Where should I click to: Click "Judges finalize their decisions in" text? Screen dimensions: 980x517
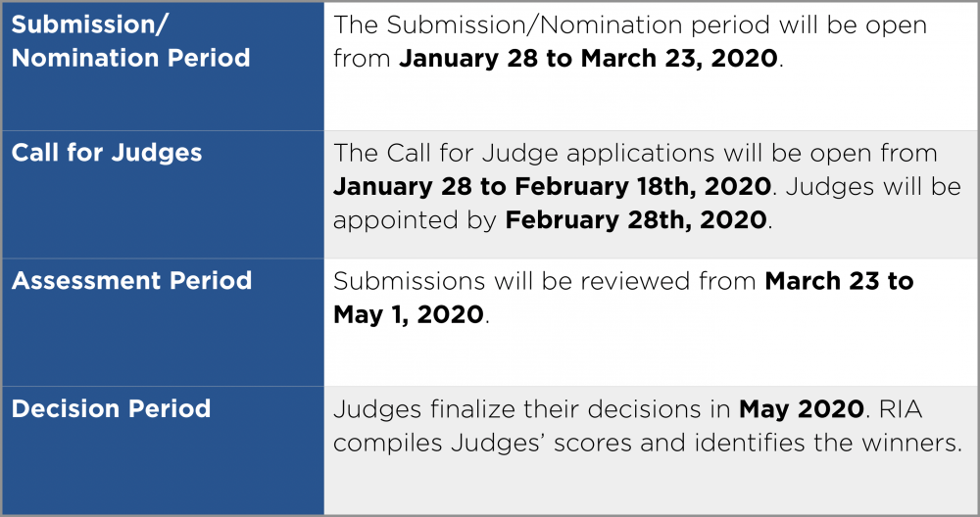532,408
